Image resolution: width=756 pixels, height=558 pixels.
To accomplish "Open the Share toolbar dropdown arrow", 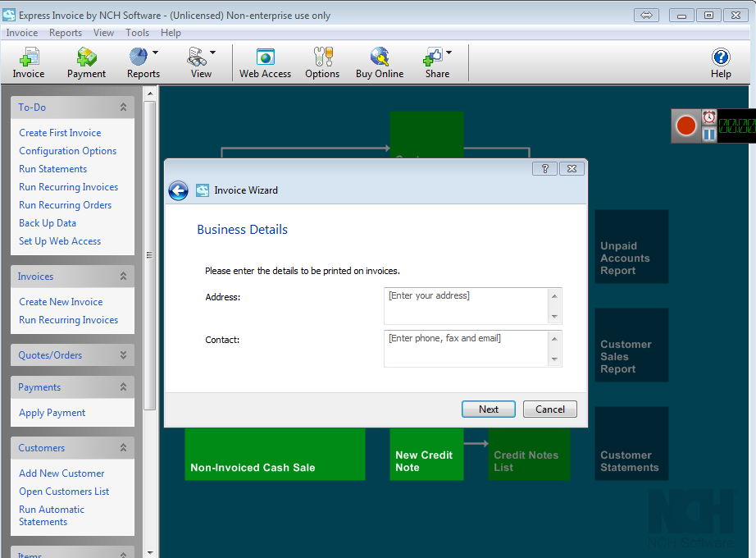I will pyautogui.click(x=449, y=53).
